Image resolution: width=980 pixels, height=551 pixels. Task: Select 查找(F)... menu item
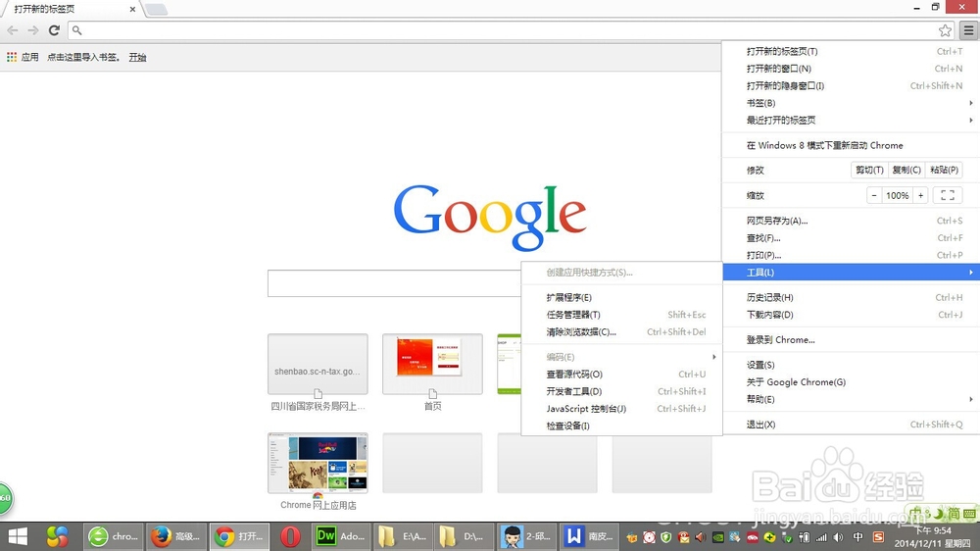pos(852,237)
